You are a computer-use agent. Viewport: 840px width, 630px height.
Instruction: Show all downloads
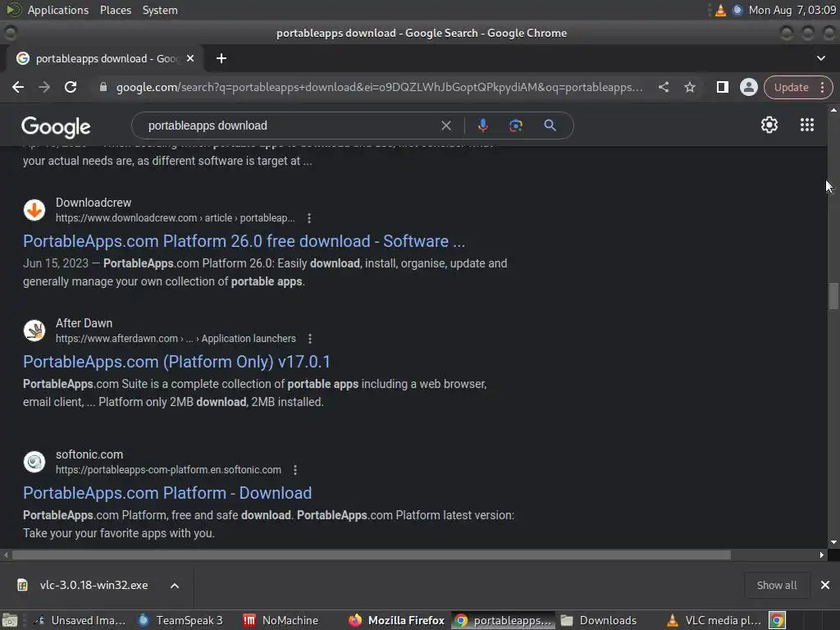tap(776, 586)
